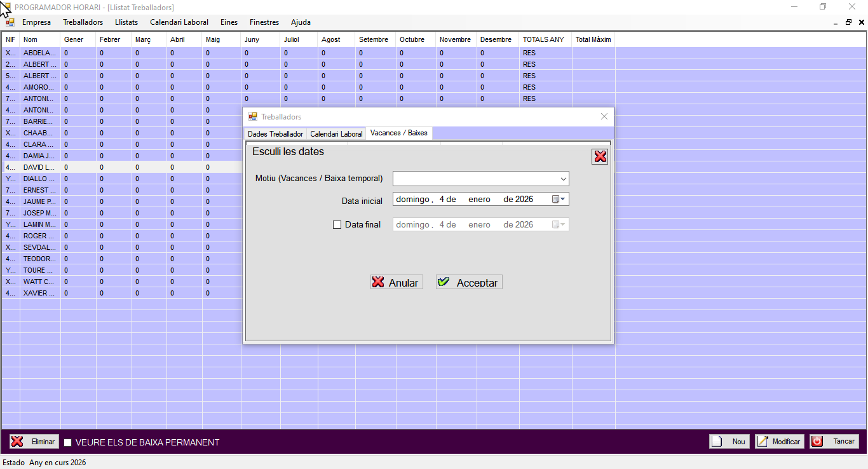Switch to the Calendari Laboral tab
Viewport: 868px width, 469px height.
[336, 134]
